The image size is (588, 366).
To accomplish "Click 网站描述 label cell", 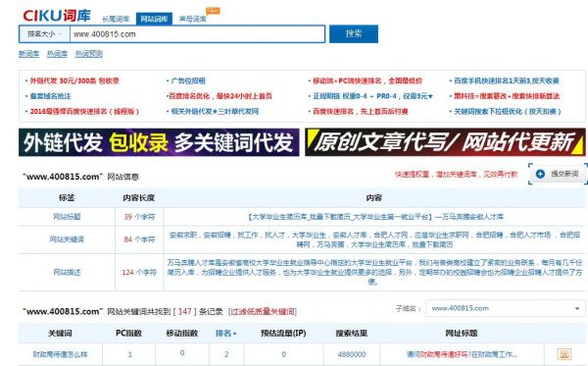I will point(67,272).
